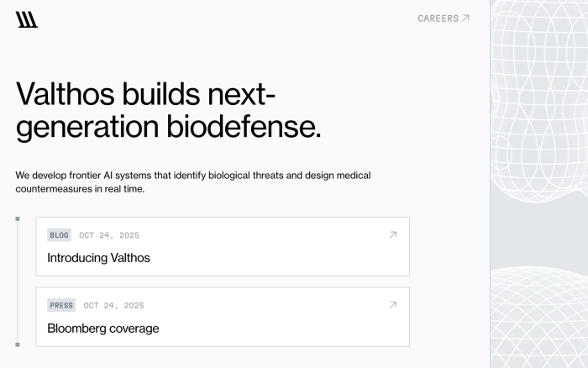Click the Valthos logo icon

click(x=27, y=19)
